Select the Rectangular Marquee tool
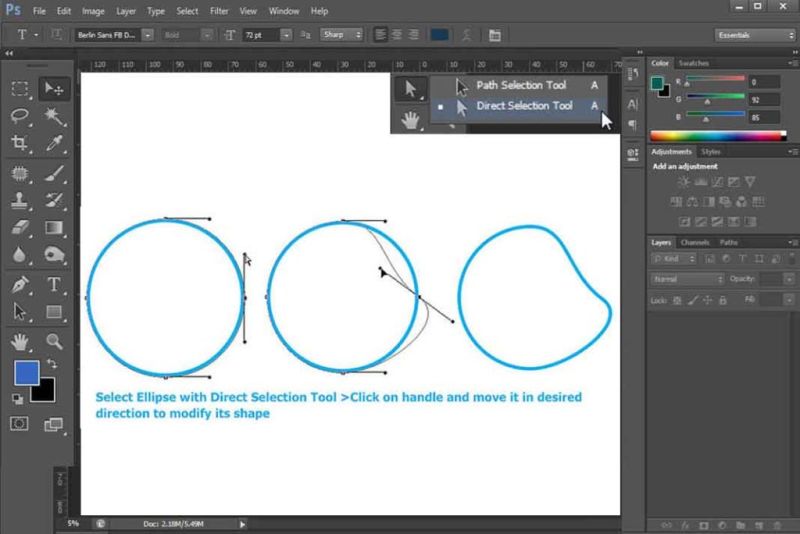 coord(20,89)
